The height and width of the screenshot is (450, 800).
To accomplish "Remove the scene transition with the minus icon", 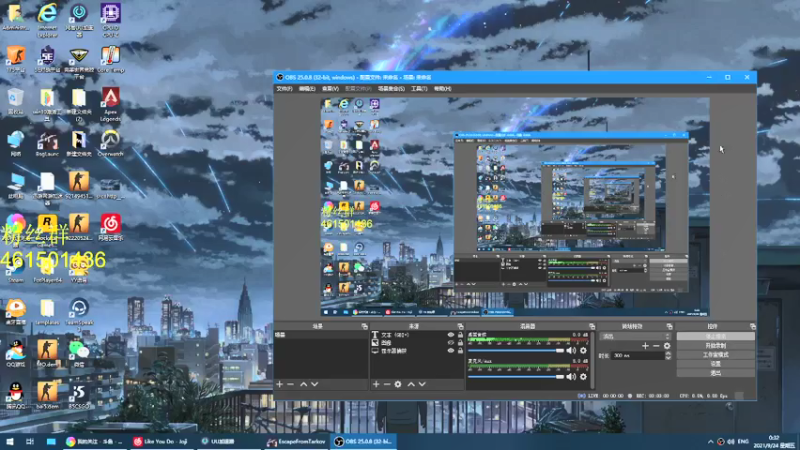I will (656, 346).
